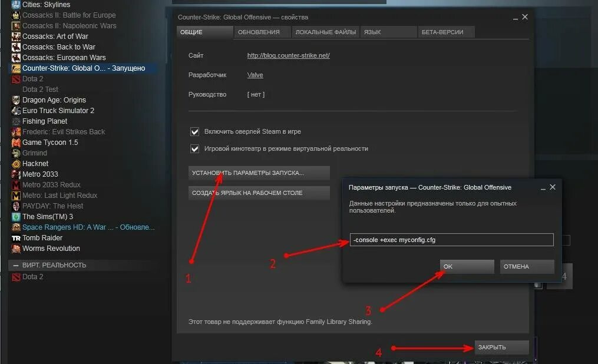The image size is (598, 364).
Task: Minimize the Параметры запуска dialog
Action: pos(543,188)
